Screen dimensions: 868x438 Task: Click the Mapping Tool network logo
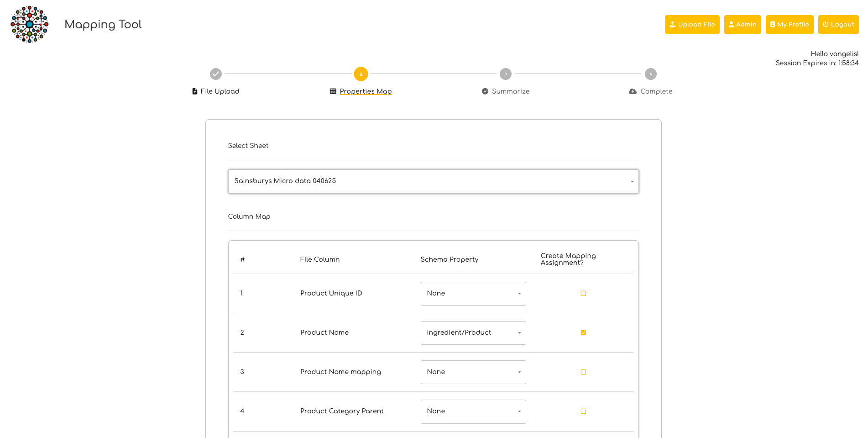tap(30, 25)
